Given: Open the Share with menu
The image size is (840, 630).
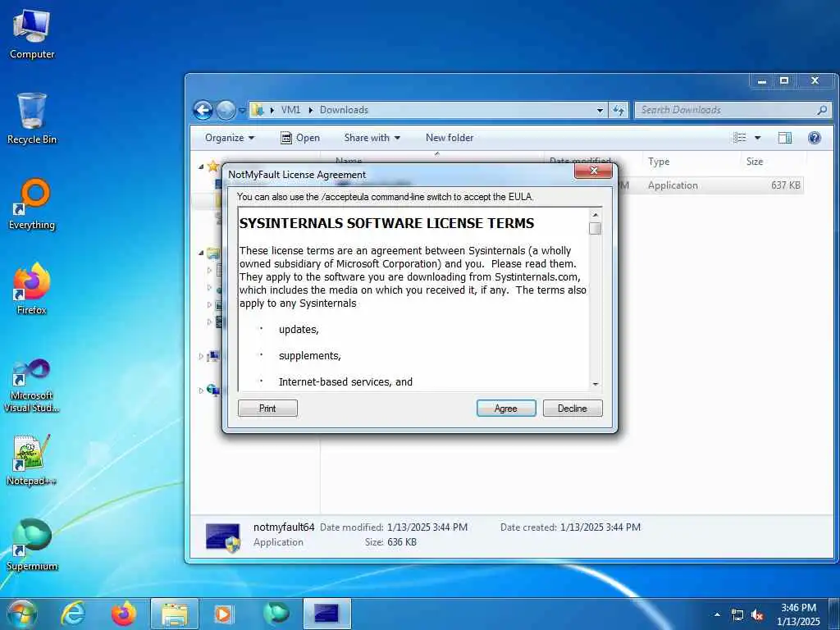Looking at the screenshot, I should pos(372,138).
